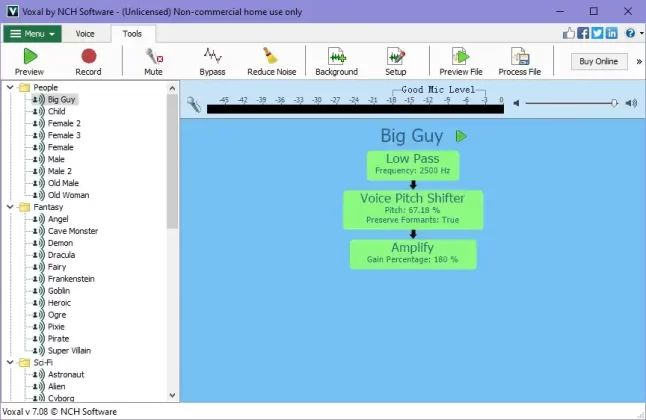Open the Help dropdown arrow
This screenshot has height=420, width=646.
(x=642, y=33)
